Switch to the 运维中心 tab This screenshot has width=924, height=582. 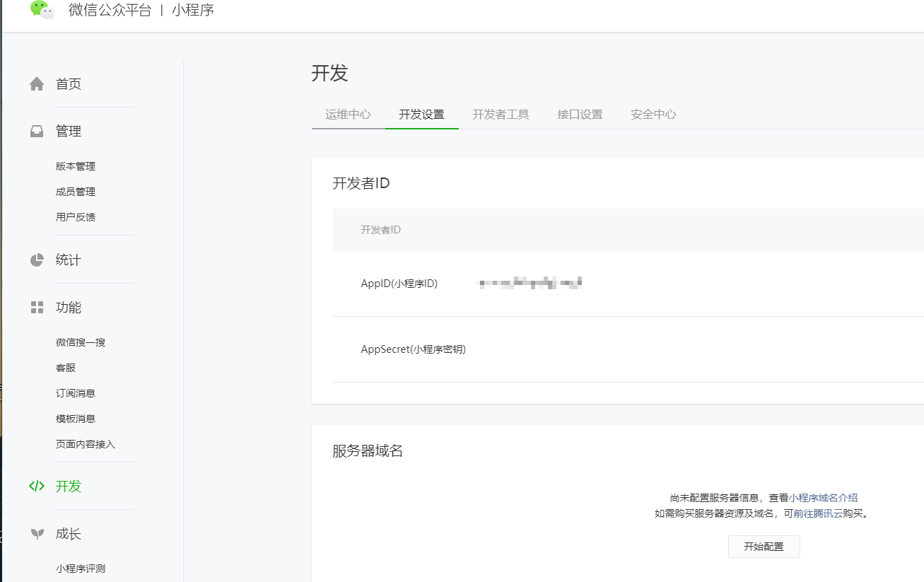348,115
